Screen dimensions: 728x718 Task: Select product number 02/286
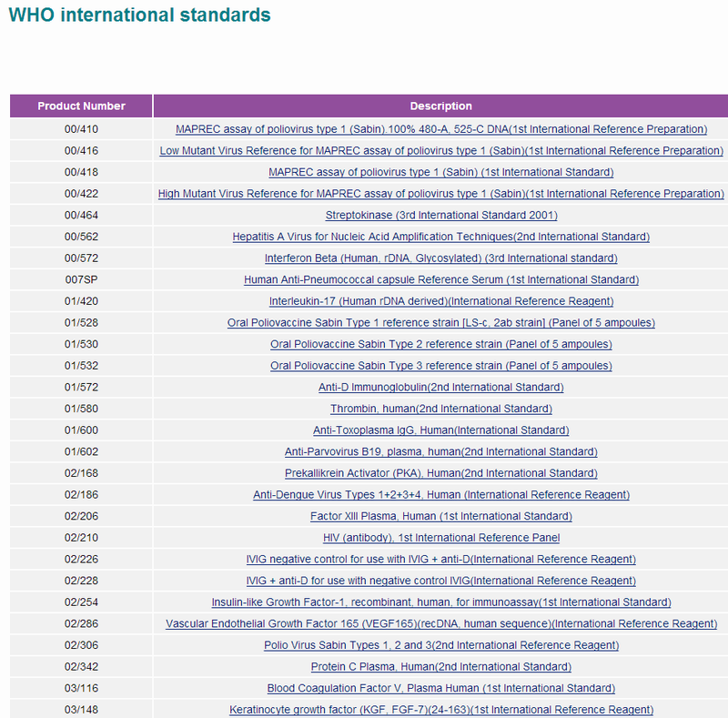pos(81,623)
